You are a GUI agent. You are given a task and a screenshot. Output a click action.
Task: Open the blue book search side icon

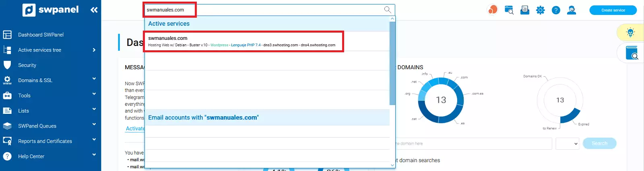coord(632,53)
